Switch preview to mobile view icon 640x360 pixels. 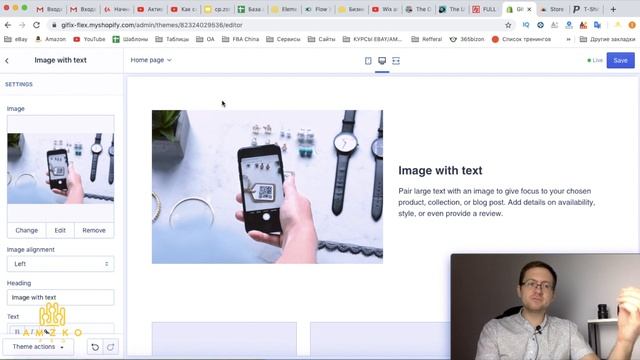click(x=368, y=61)
